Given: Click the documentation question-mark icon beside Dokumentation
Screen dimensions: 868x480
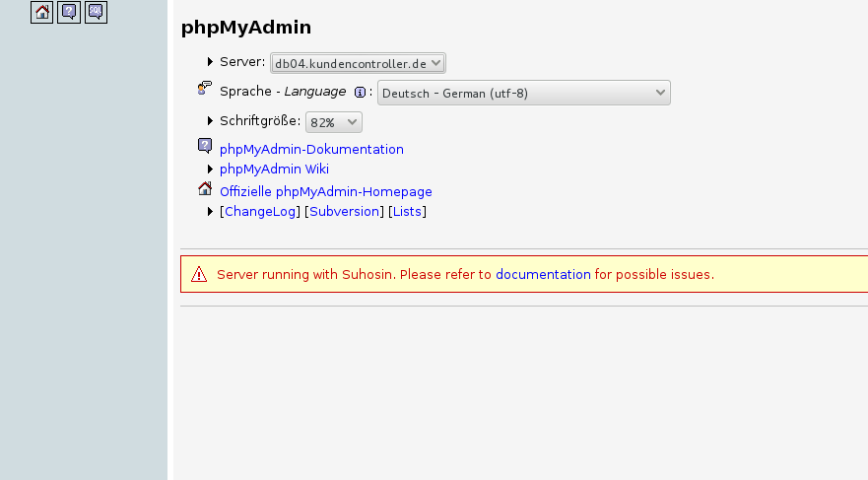Looking at the screenshot, I should pos(205,146).
